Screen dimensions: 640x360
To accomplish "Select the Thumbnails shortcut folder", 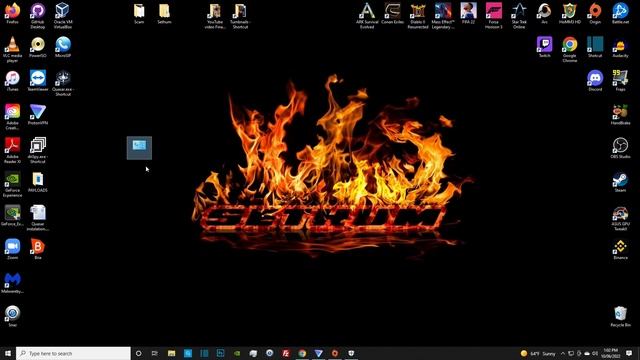I will (x=240, y=16).
